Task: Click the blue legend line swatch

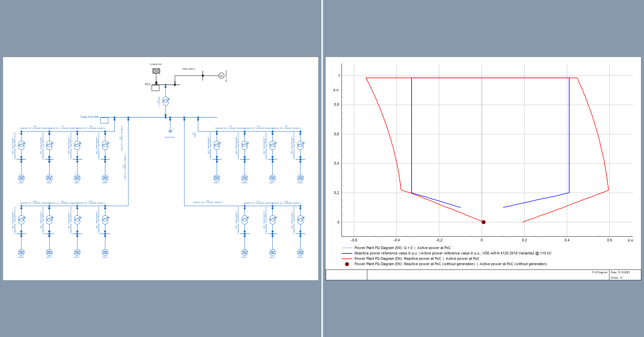Action: click(x=347, y=253)
